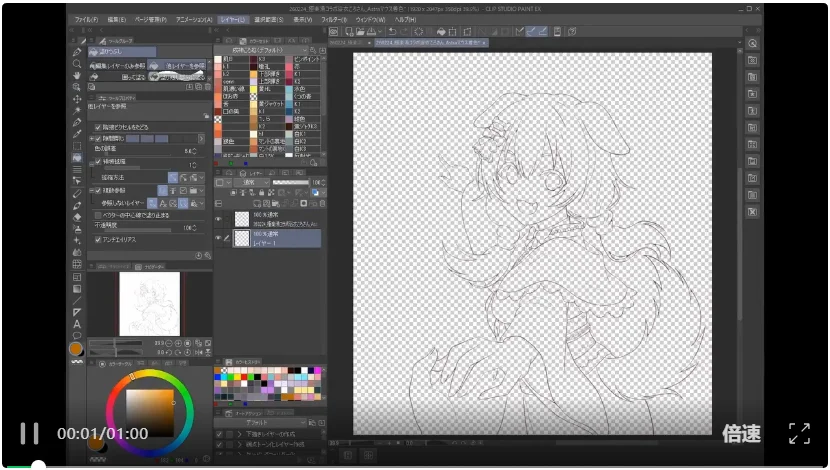
Task: Select the Fill bucket tool in toolbar
Action: pos(77,158)
